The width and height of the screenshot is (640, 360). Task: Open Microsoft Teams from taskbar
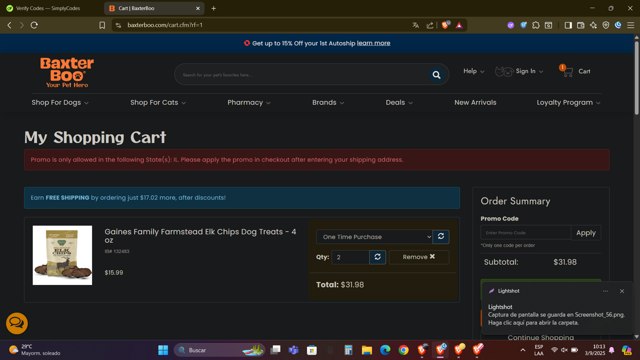point(293,350)
